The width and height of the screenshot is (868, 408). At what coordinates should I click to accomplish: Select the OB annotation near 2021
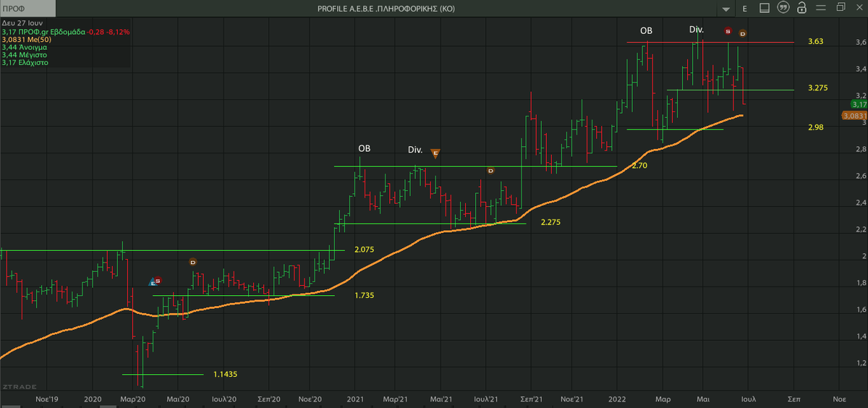click(364, 149)
